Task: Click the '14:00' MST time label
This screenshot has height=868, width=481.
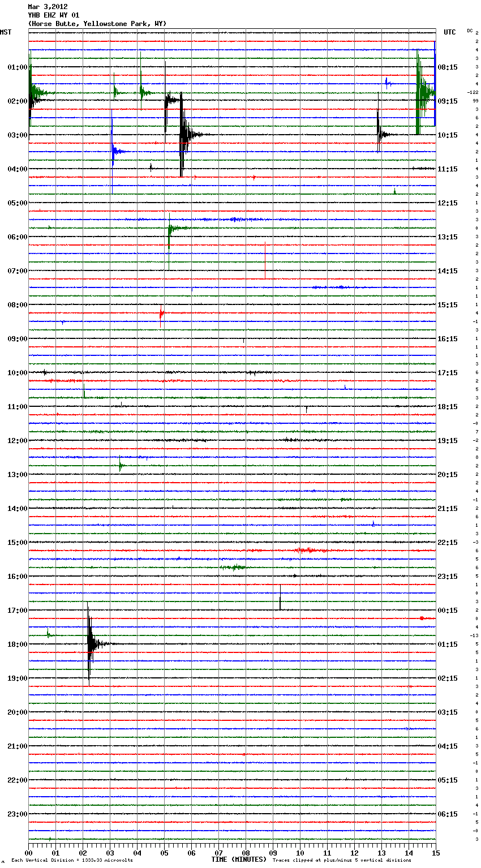Action: [18, 509]
